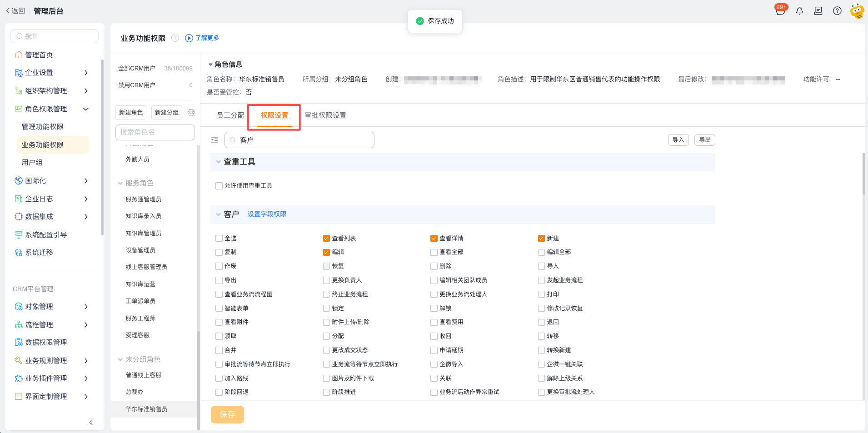
Task: Click the 新建角色 button
Action: pyautogui.click(x=131, y=112)
